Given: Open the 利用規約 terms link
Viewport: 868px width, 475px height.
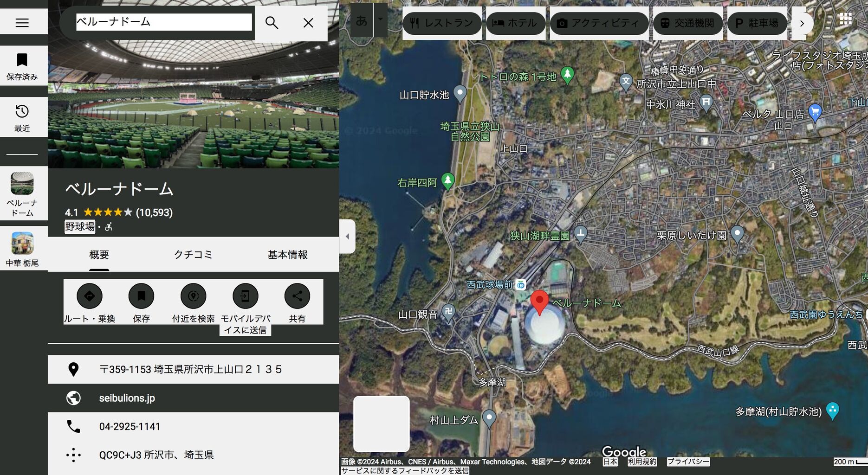Looking at the screenshot, I should click(642, 462).
